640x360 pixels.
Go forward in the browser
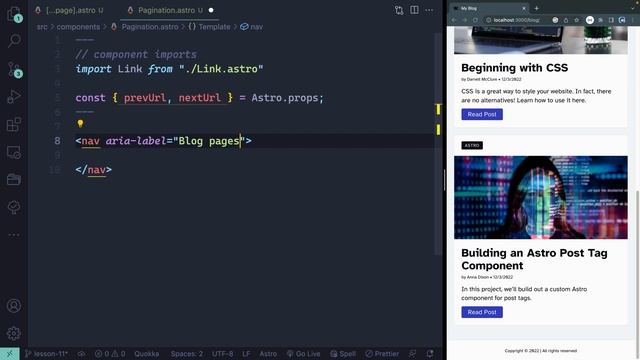point(464,20)
